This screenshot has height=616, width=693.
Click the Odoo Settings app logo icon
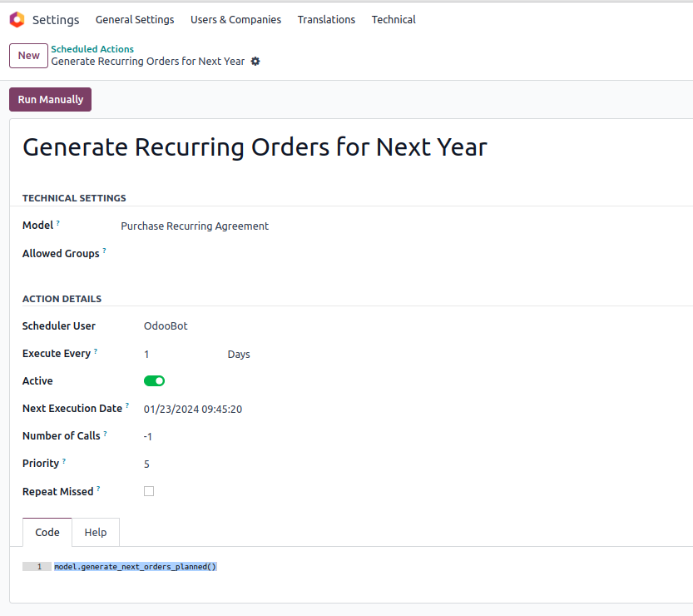(17, 19)
